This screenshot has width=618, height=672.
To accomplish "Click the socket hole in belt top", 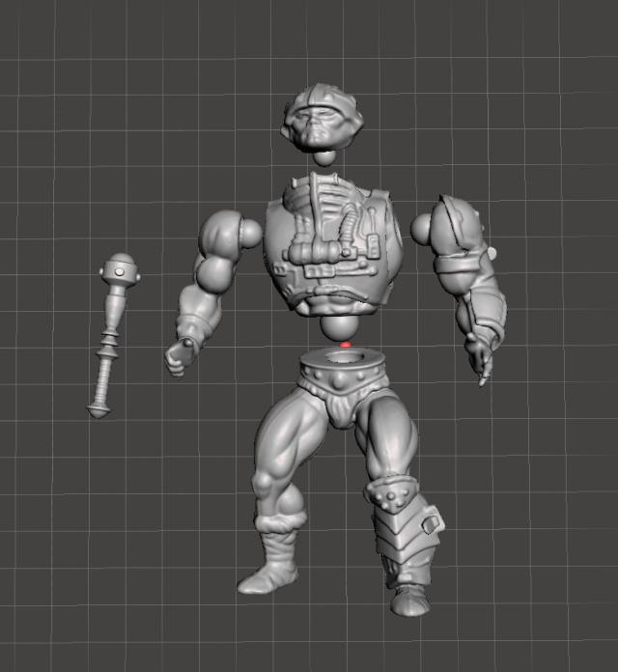I will (x=343, y=355).
